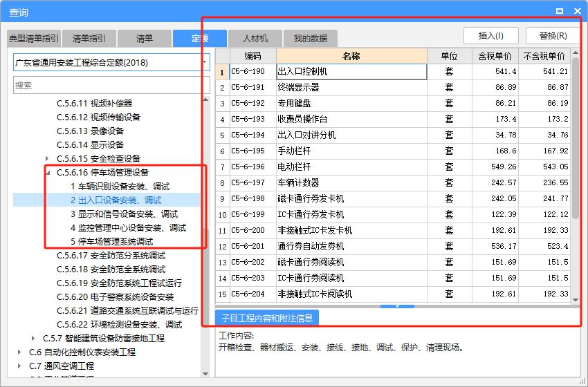Click the 名称 column header
The image size is (588, 387).
351,56
